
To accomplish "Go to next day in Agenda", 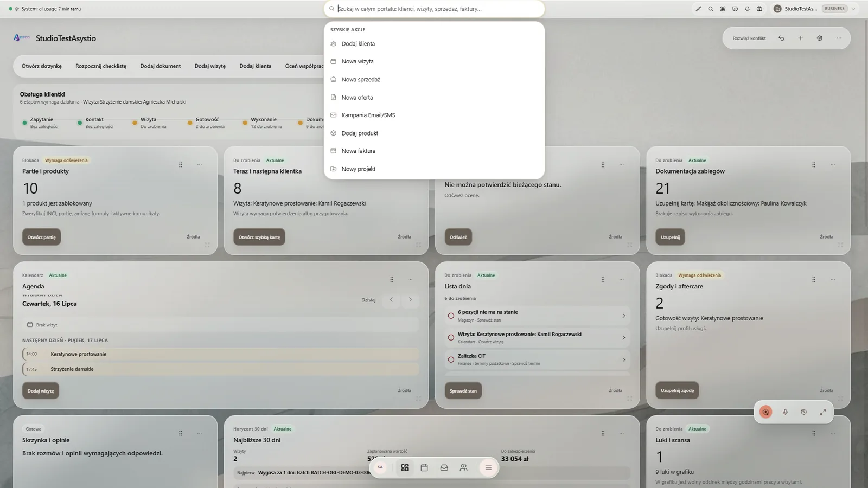I will point(410,299).
